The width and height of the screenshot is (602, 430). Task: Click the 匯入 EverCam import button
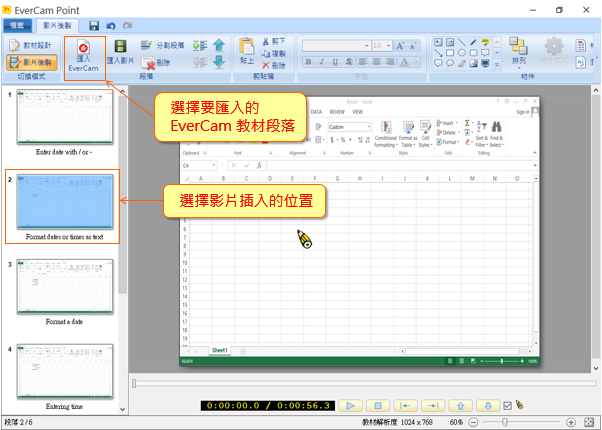[84, 55]
